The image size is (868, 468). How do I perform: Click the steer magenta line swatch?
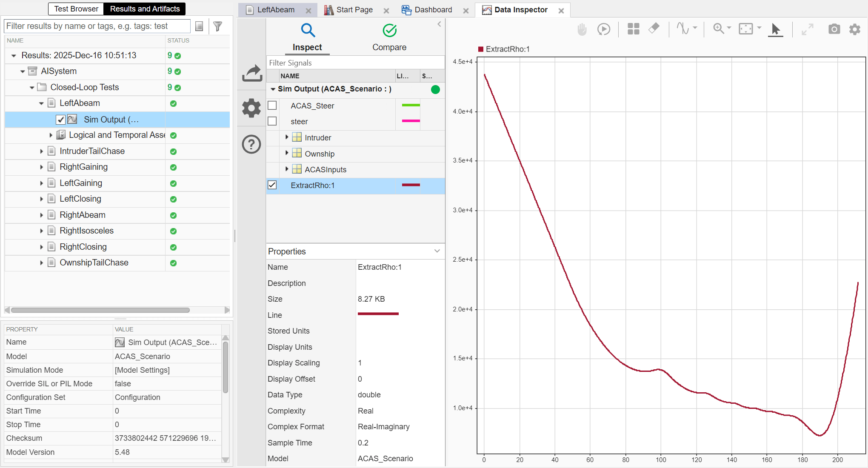pos(411,121)
